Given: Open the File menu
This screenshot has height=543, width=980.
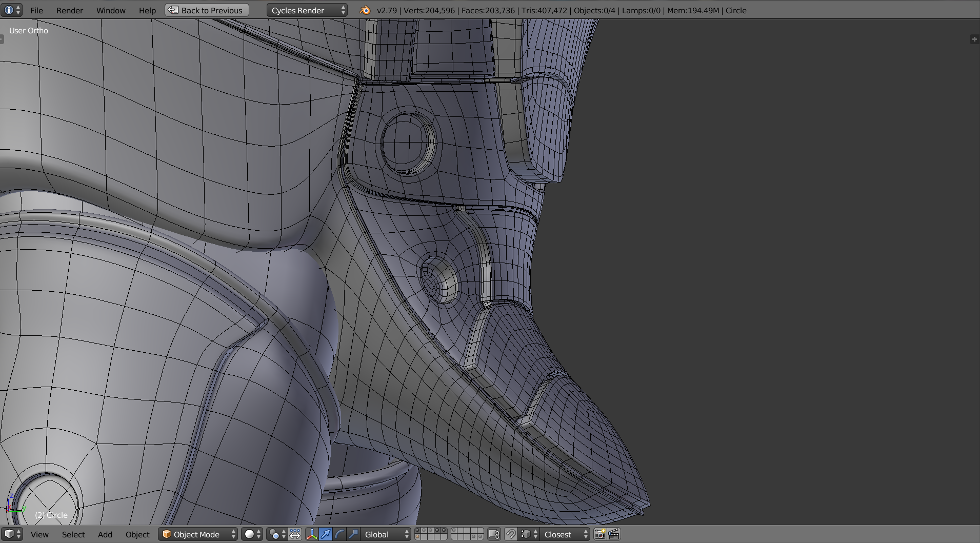Looking at the screenshot, I should (x=36, y=10).
